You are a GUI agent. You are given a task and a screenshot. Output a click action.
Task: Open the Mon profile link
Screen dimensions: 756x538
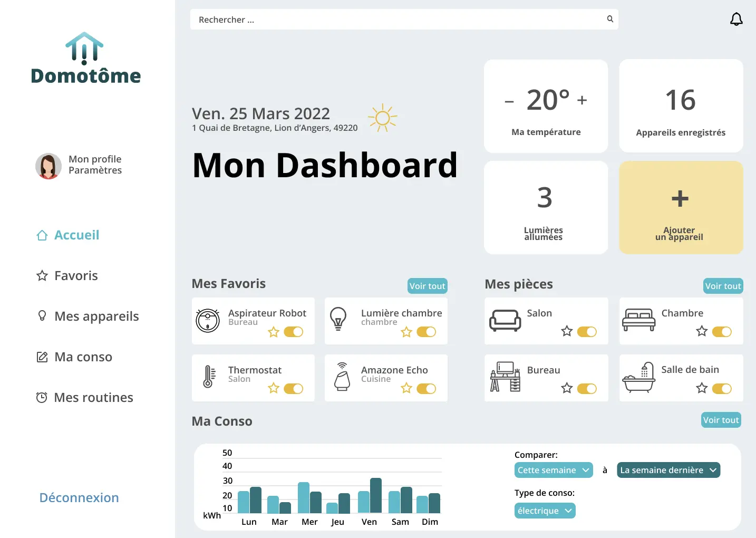(95, 159)
